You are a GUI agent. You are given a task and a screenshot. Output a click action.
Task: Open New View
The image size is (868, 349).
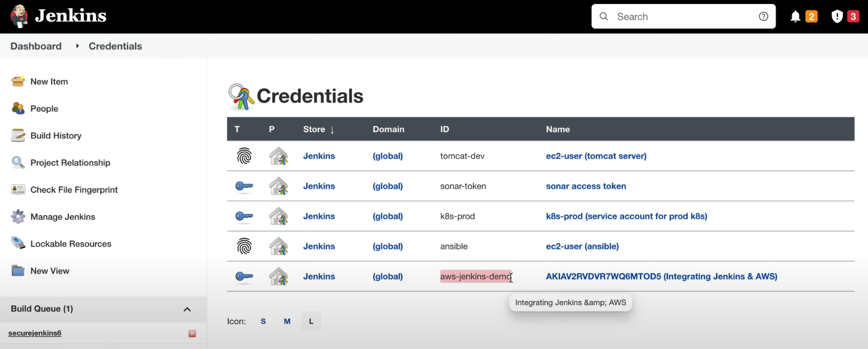[50, 271]
